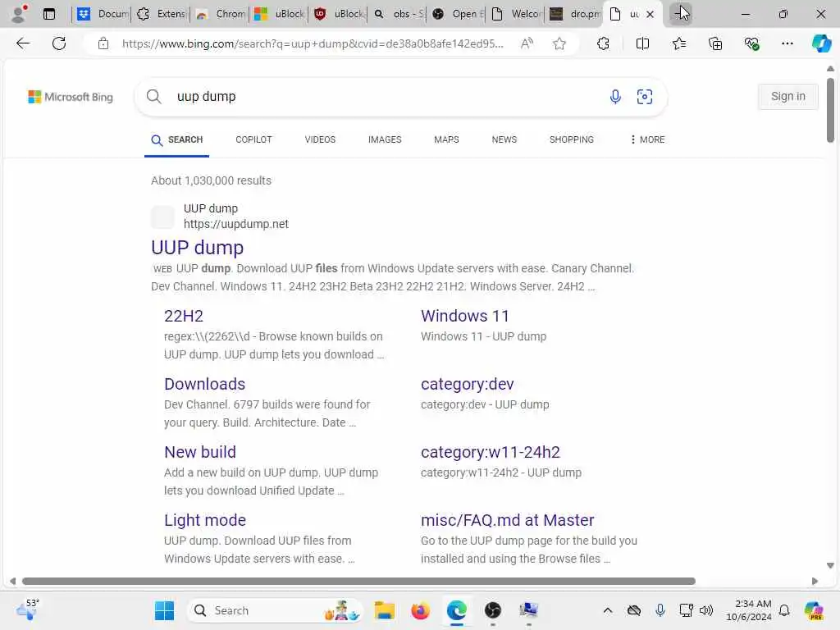Go back with the browser back arrow
The image size is (840, 630).
pos(22,43)
